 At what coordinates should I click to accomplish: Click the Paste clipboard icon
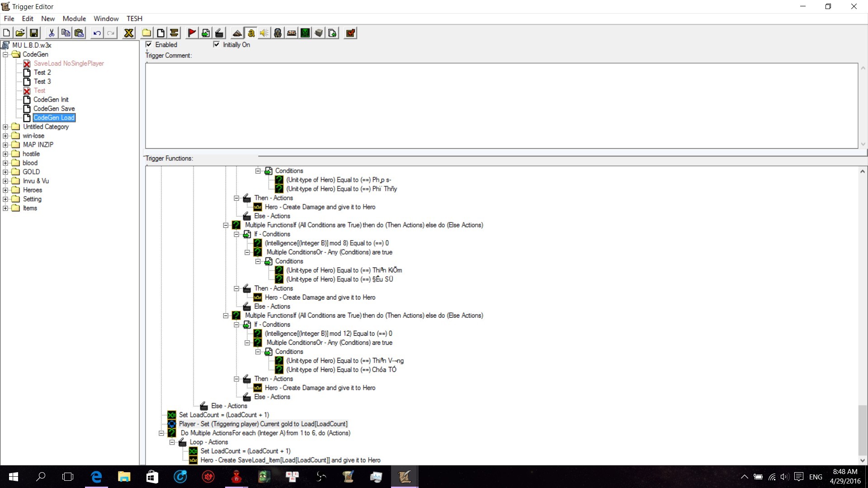79,33
